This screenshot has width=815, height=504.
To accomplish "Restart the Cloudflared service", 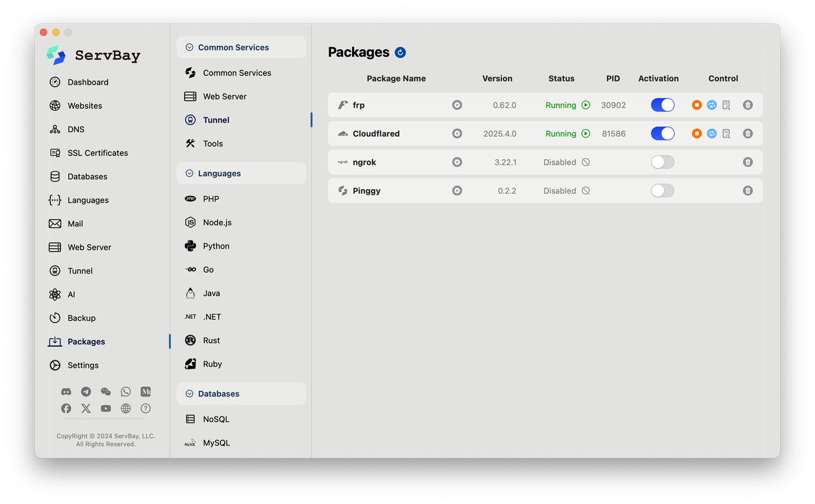I will [x=712, y=134].
